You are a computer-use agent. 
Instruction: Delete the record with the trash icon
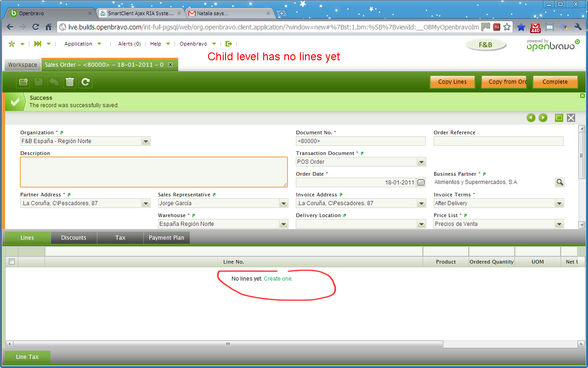pos(70,82)
